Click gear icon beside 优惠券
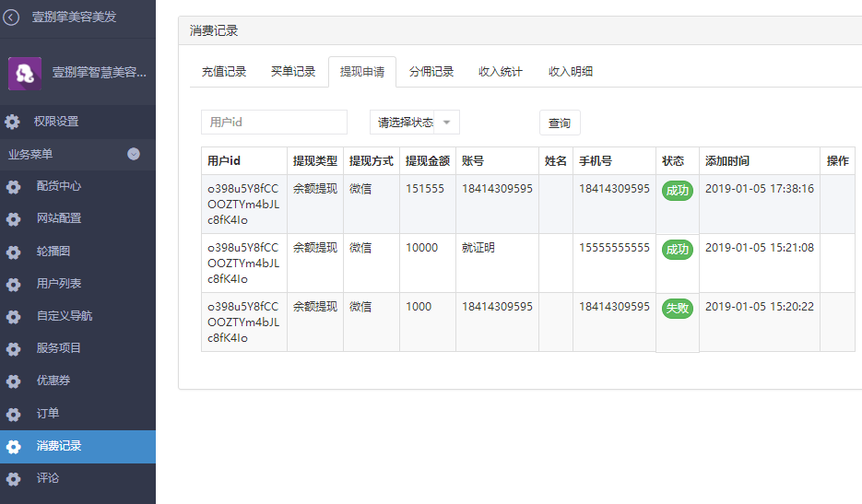The width and height of the screenshot is (862, 504). (13, 381)
